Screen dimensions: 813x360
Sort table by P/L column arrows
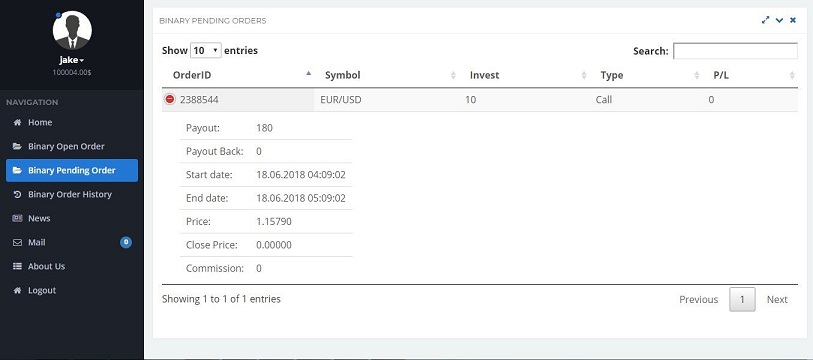click(x=792, y=75)
